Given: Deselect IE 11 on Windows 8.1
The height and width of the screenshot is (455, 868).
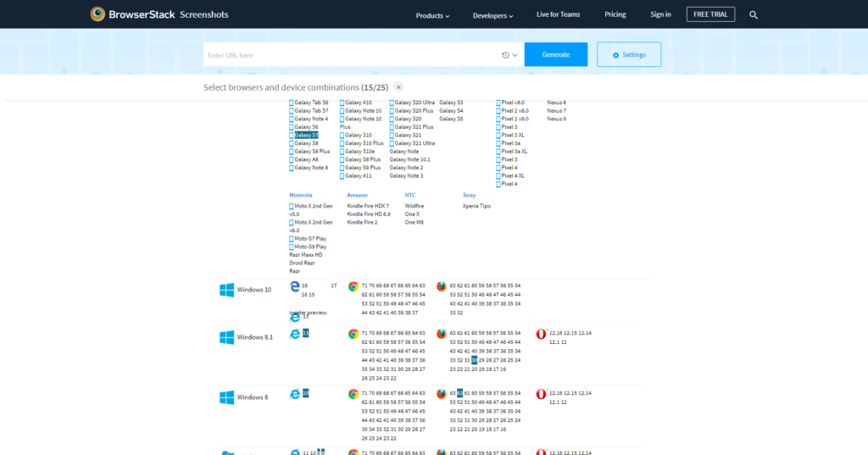Looking at the screenshot, I should pos(305,333).
